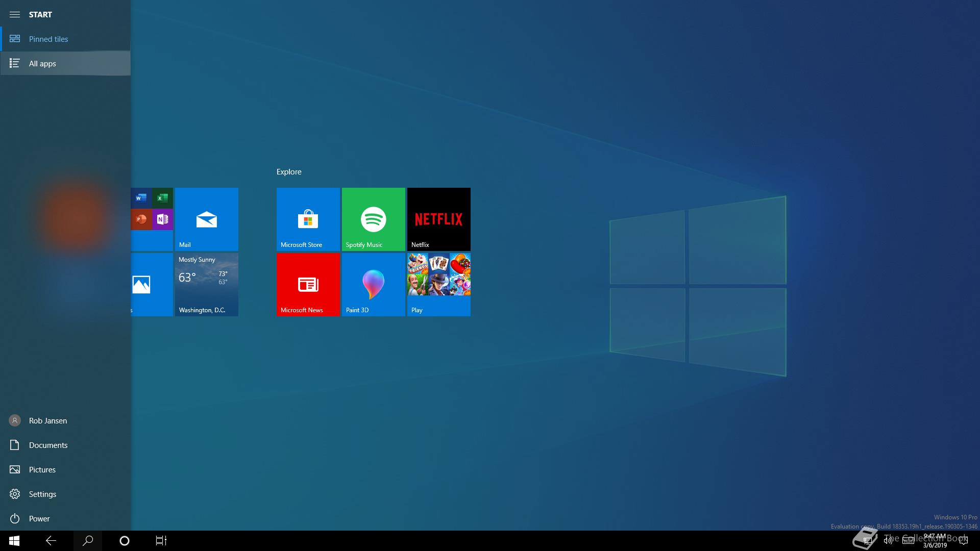980x551 pixels.
Task: Open Rob Jansen account menu
Action: click(x=65, y=420)
